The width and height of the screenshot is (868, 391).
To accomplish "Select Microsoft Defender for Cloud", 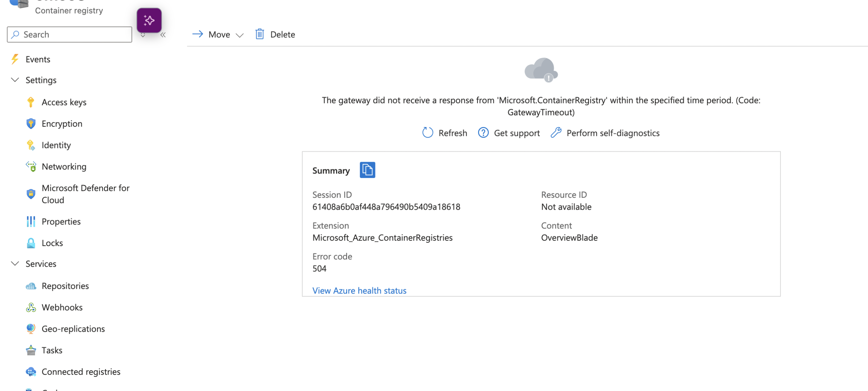I will pyautogui.click(x=86, y=193).
